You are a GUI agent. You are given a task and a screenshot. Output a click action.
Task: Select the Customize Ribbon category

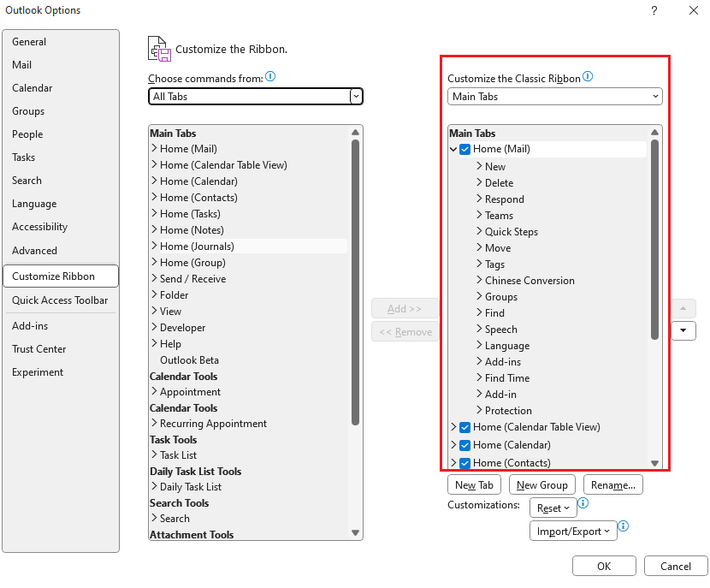(x=61, y=276)
